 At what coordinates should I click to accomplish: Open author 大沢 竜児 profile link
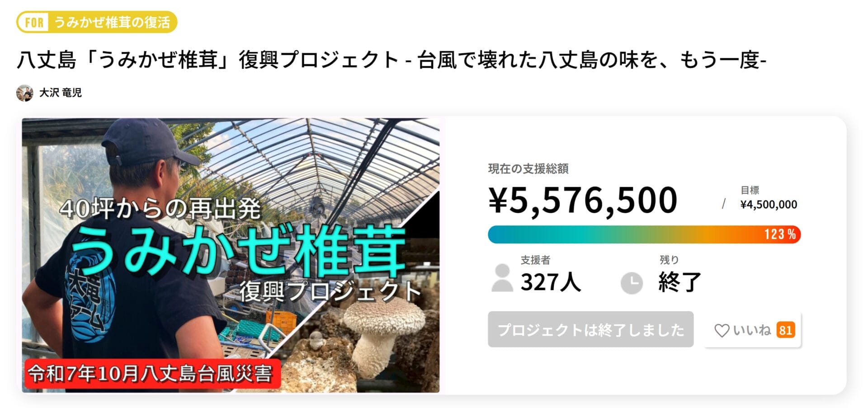pyautogui.click(x=60, y=93)
